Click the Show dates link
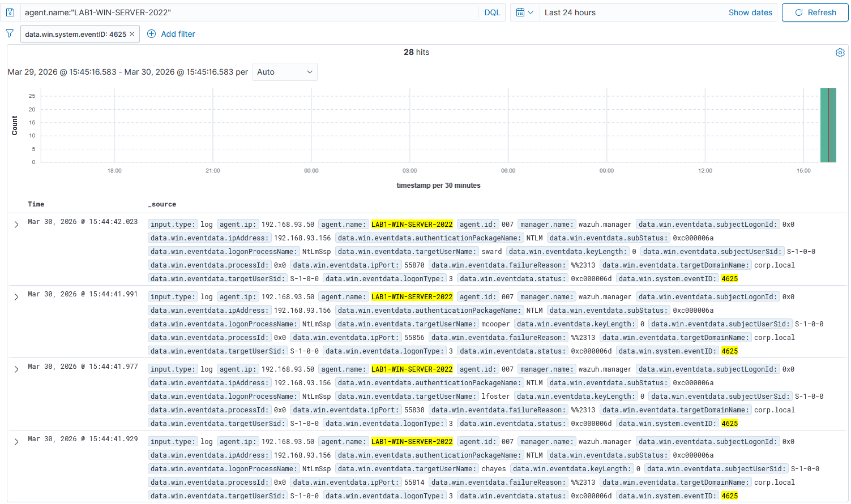This screenshot has height=504, width=851. 750,12
